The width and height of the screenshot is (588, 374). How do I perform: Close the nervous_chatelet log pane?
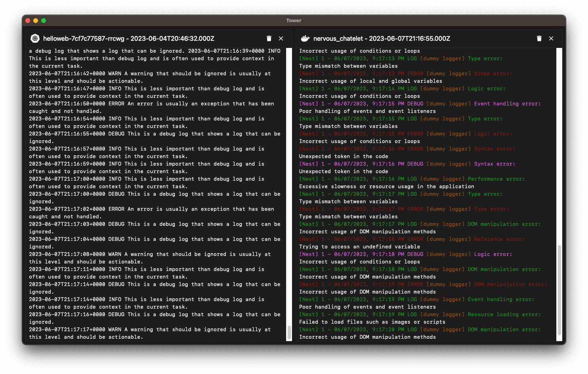551,38
